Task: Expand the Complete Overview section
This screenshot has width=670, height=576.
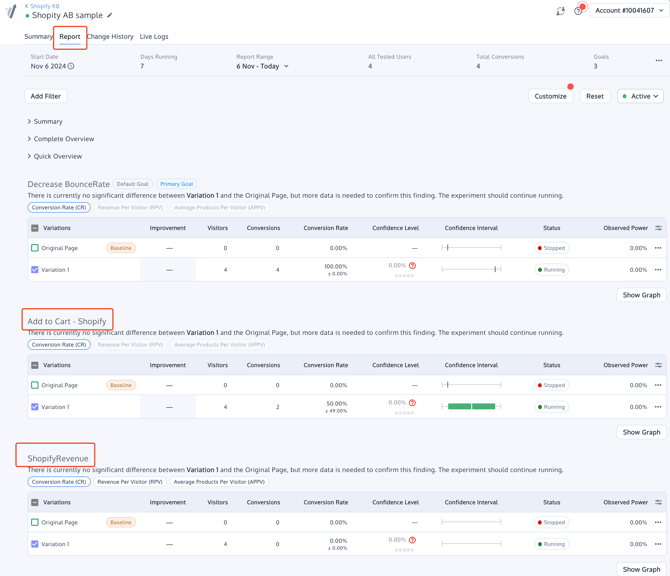Action: 61,139
